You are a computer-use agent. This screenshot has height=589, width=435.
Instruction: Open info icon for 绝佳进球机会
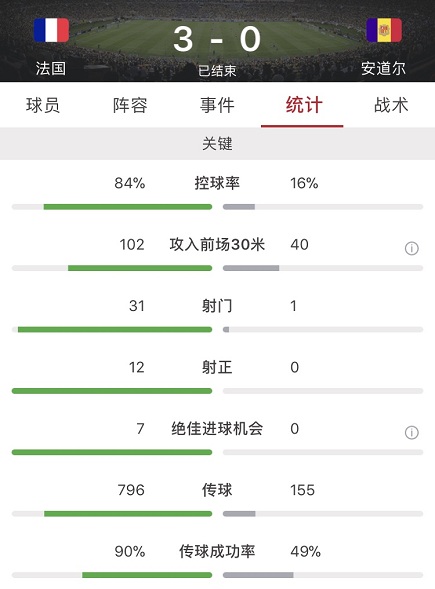click(412, 432)
